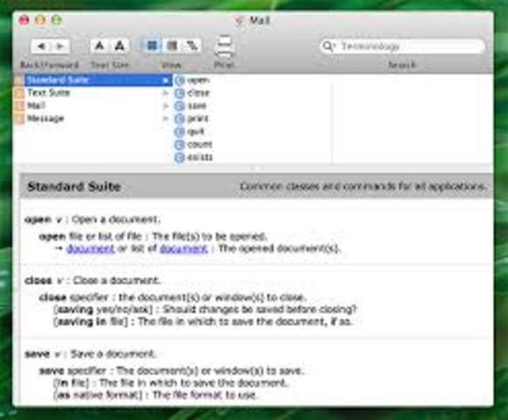Select the count command text
This screenshot has height=420, width=508.
(x=199, y=144)
